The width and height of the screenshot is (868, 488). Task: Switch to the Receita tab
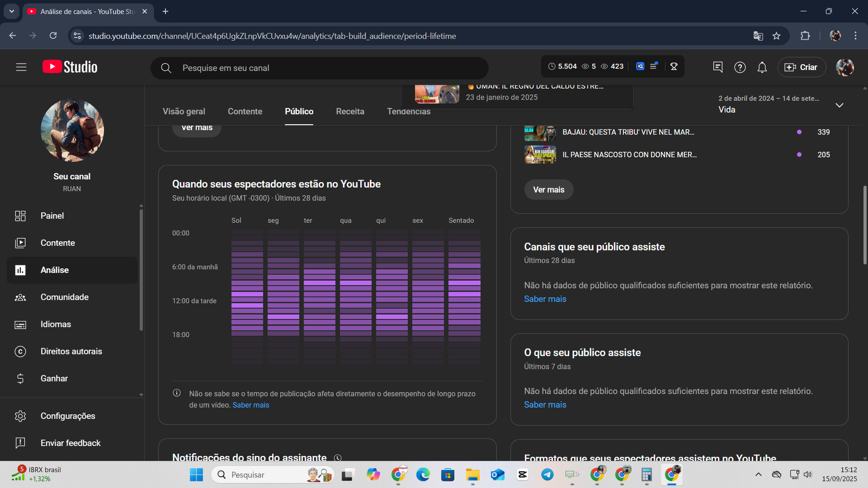pos(350,111)
